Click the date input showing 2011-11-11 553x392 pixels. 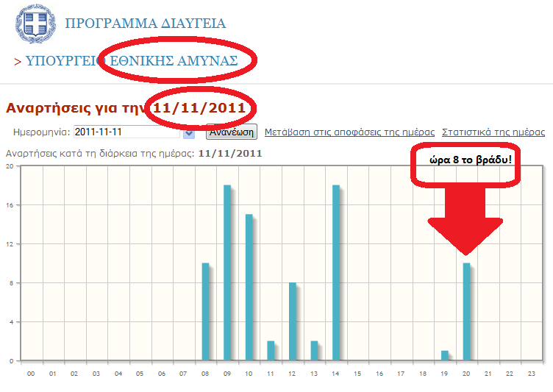126,132
